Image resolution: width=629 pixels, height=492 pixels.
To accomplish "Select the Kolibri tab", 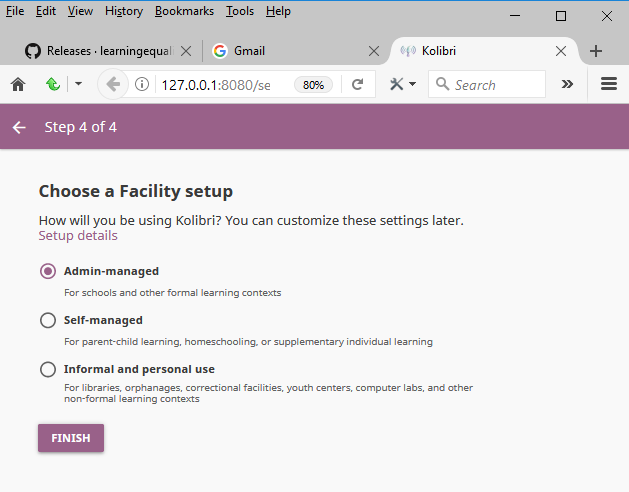I will point(483,51).
